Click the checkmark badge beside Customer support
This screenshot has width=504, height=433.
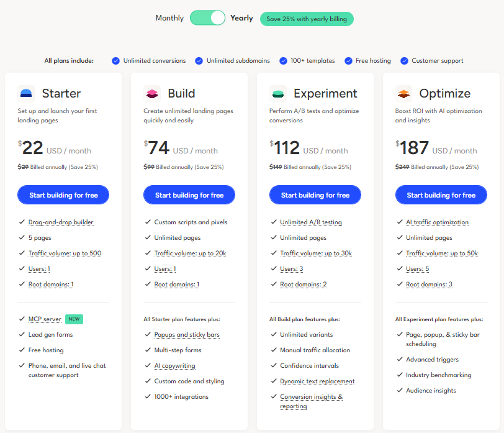pyautogui.click(x=404, y=61)
